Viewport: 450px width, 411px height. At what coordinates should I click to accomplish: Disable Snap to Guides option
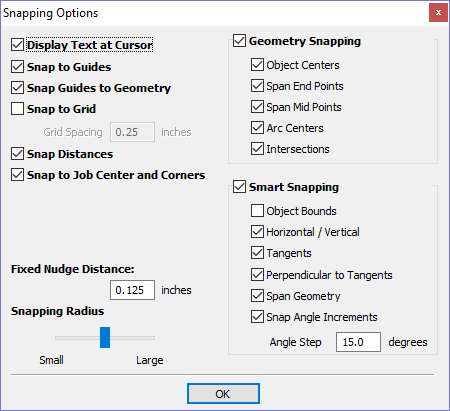17,67
